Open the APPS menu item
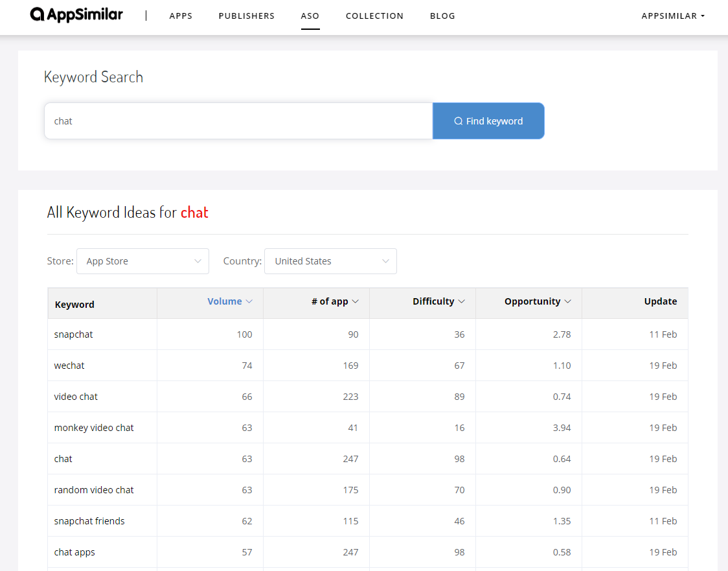This screenshot has height=571, width=728. click(x=181, y=16)
